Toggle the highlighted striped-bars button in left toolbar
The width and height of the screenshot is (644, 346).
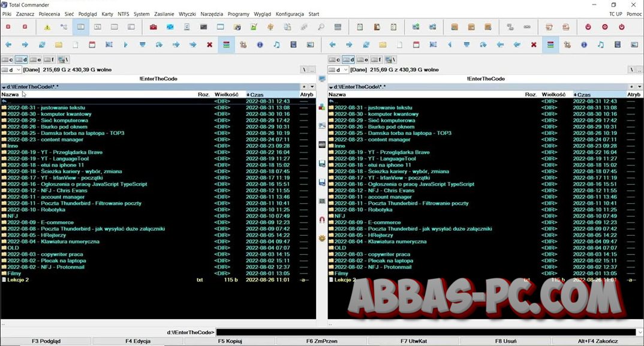coord(226,45)
